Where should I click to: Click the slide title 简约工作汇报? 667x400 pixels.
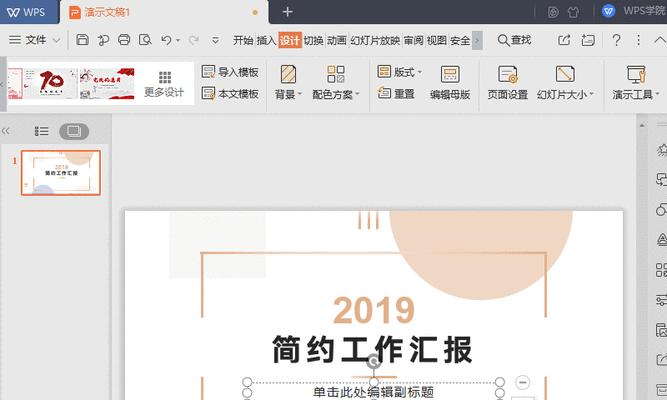pos(372,350)
